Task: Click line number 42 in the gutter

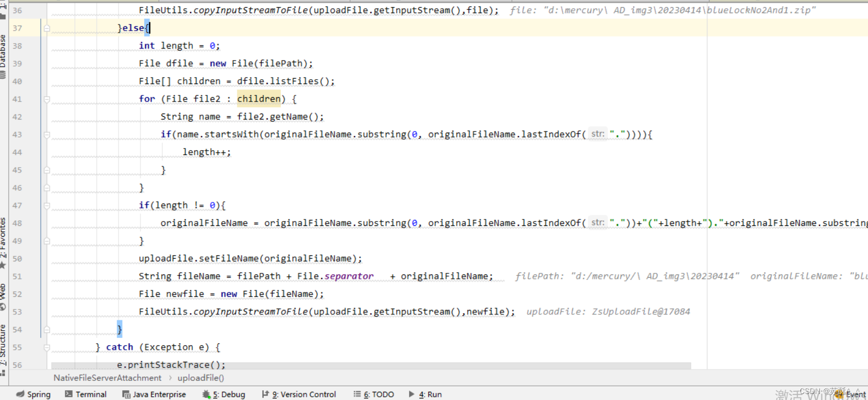Action: click(17, 117)
